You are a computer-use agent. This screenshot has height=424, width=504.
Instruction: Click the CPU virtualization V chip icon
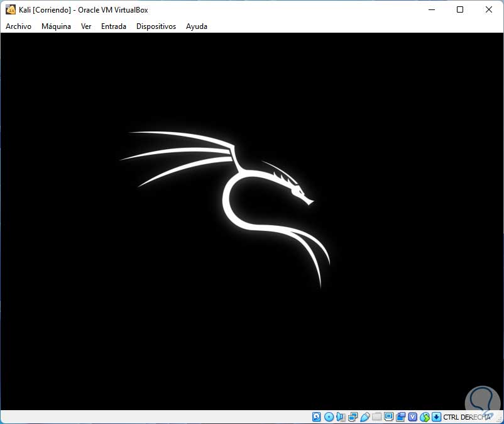(x=412, y=417)
